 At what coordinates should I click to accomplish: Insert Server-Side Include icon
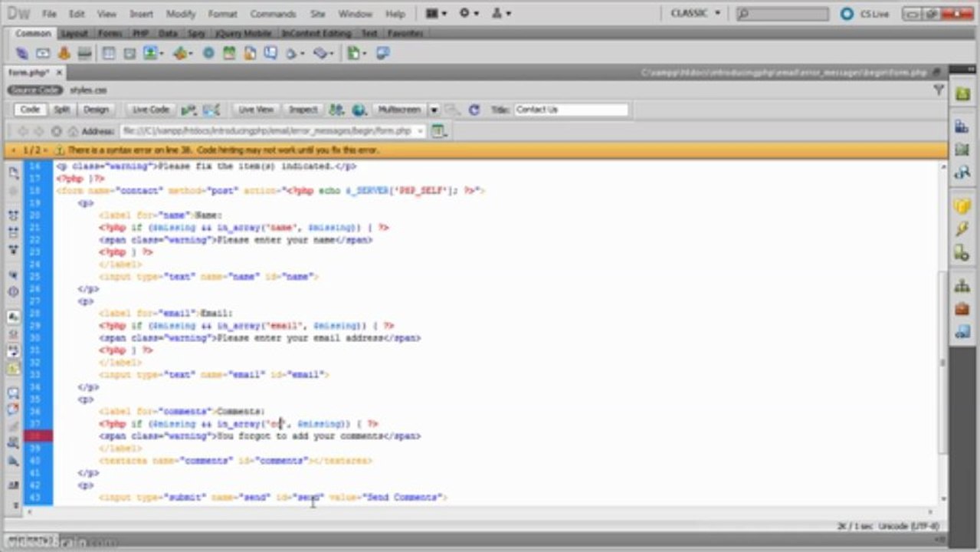[x=250, y=54]
